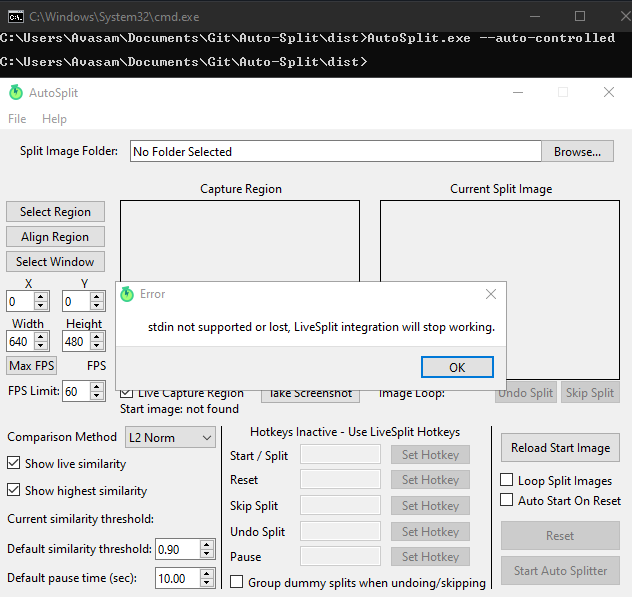Viewport: 632px width, 597px height.
Task: Click the default similarity threshold 0.90 field
Action: (178, 549)
